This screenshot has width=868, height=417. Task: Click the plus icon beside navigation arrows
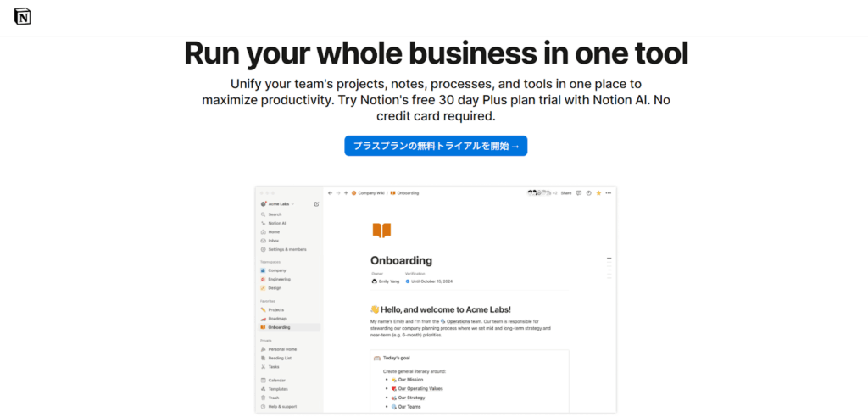pyautogui.click(x=346, y=193)
